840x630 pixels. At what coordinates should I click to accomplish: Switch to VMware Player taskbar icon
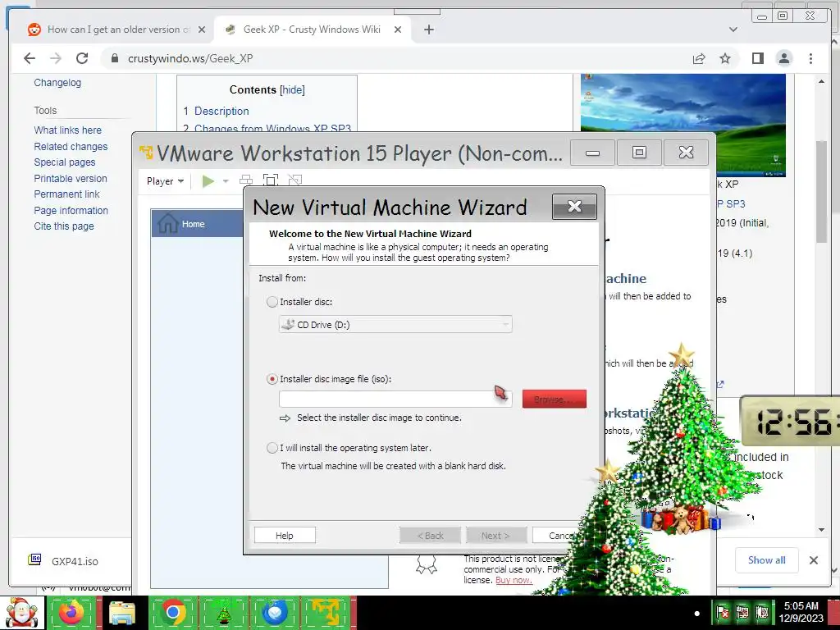(326, 612)
